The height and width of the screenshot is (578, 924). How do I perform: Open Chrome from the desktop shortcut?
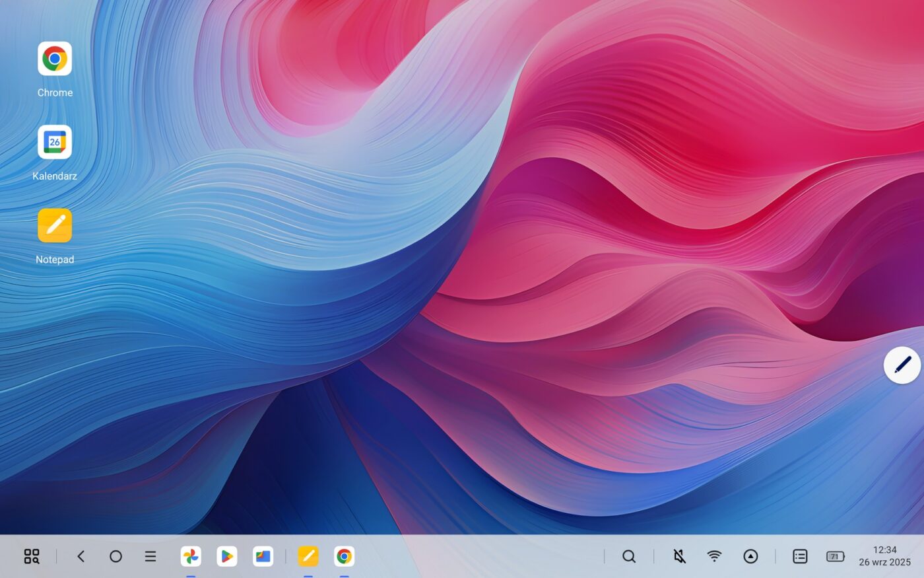(55, 59)
